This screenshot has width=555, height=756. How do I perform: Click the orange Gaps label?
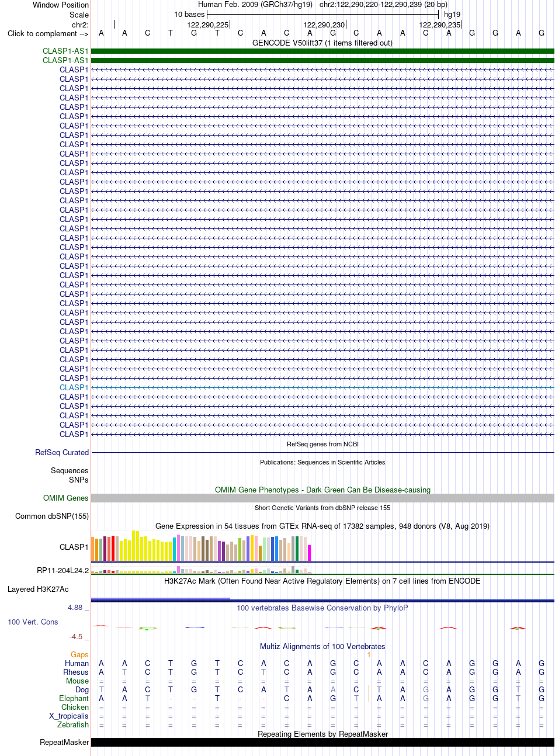pyautogui.click(x=80, y=655)
